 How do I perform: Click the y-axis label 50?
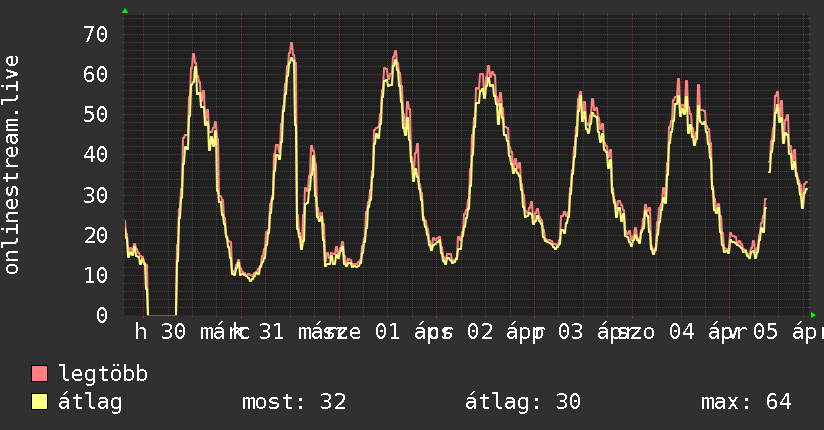96,115
